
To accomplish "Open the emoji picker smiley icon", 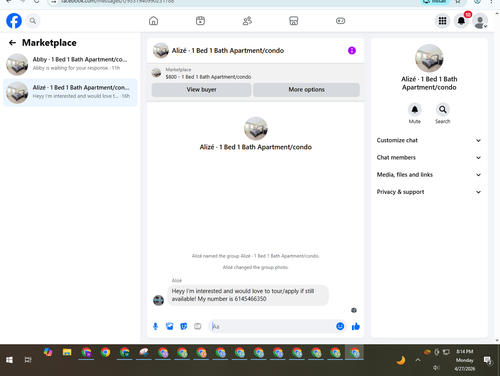I will coord(340,326).
